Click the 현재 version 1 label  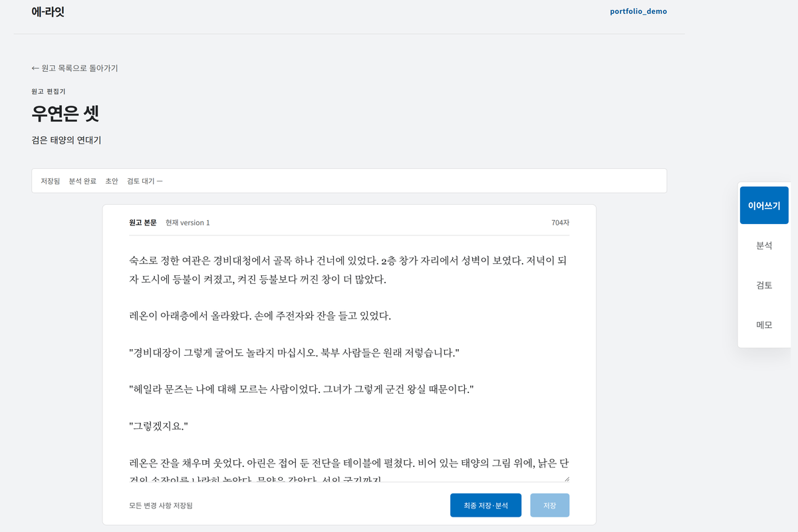point(188,223)
